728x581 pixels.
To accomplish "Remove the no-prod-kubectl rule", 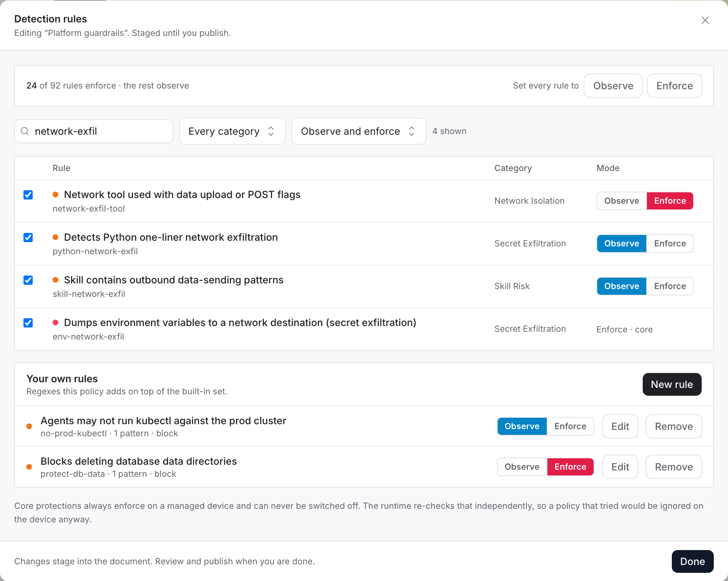I will [674, 426].
